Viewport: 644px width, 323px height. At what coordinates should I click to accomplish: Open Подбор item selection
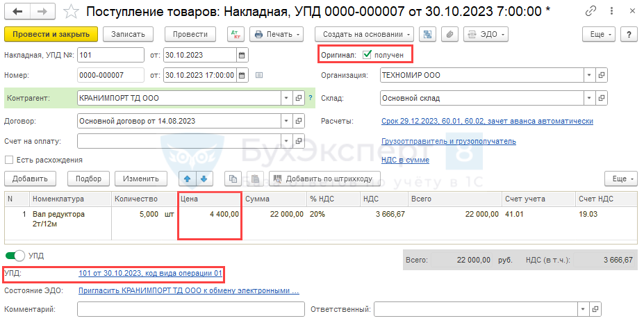(x=88, y=179)
